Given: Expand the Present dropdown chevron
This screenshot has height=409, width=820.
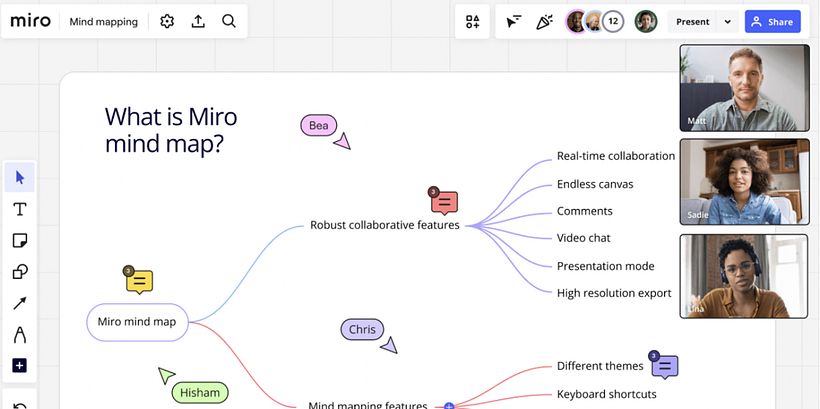Looking at the screenshot, I should click(x=727, y=22).
